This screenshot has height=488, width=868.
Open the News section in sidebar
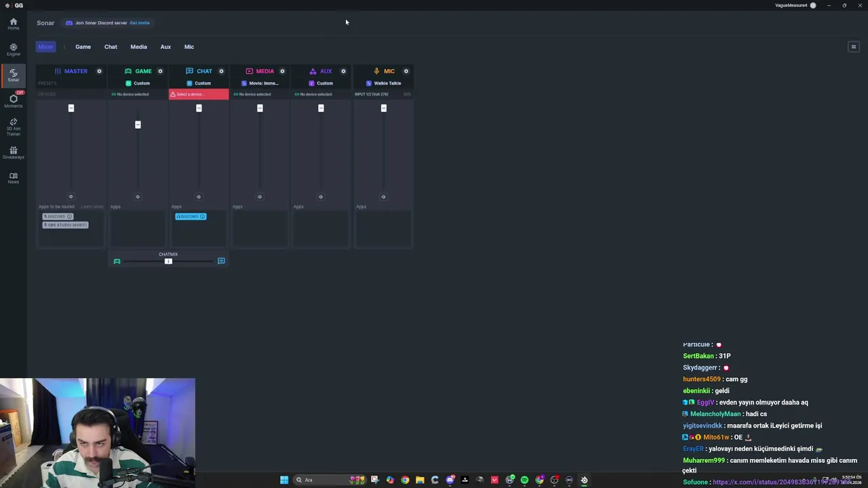(x=13, y=178)
